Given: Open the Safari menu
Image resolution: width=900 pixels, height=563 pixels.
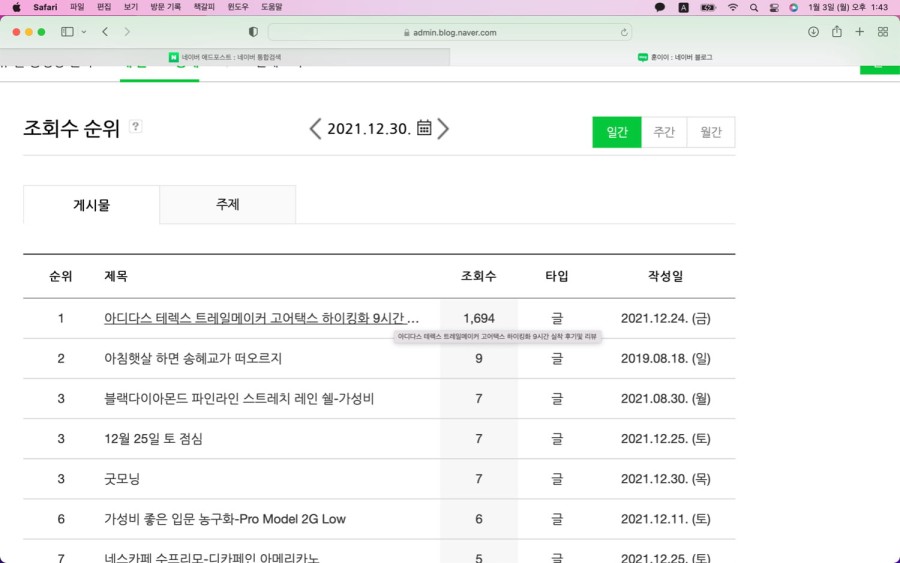Looking at the screenshot, I should [45, 7].
